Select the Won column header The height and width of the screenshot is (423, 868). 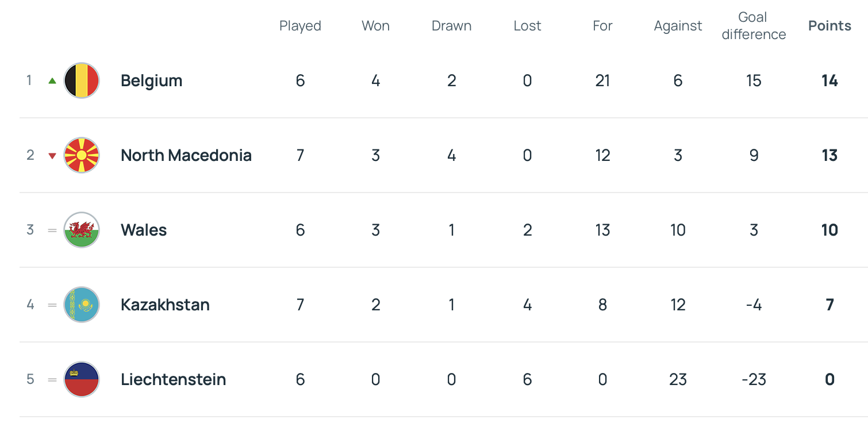click(375, 26)
